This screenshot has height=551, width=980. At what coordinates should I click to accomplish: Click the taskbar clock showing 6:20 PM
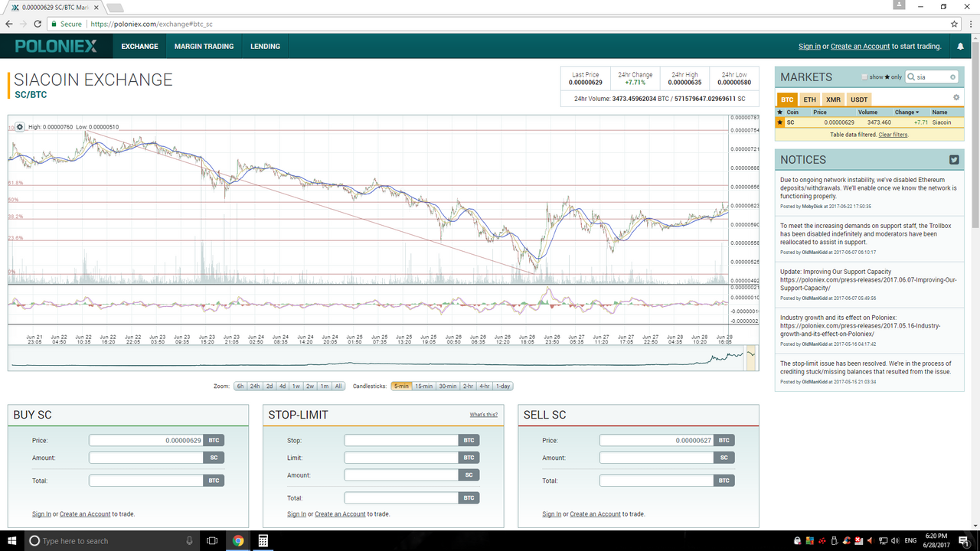936,541
